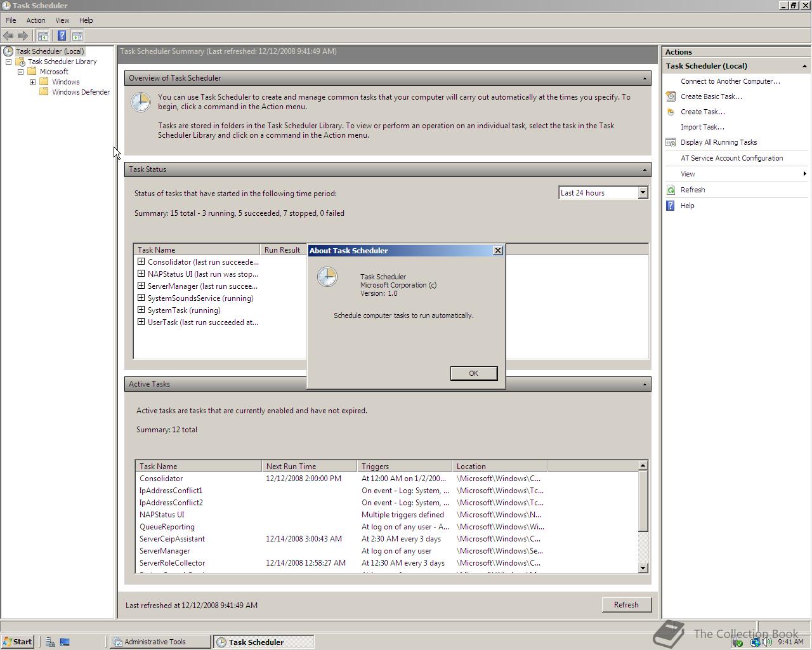812x650 pixels.
Task: Collapse the Microsoft folder node
Action: click(x=20, y=72)
